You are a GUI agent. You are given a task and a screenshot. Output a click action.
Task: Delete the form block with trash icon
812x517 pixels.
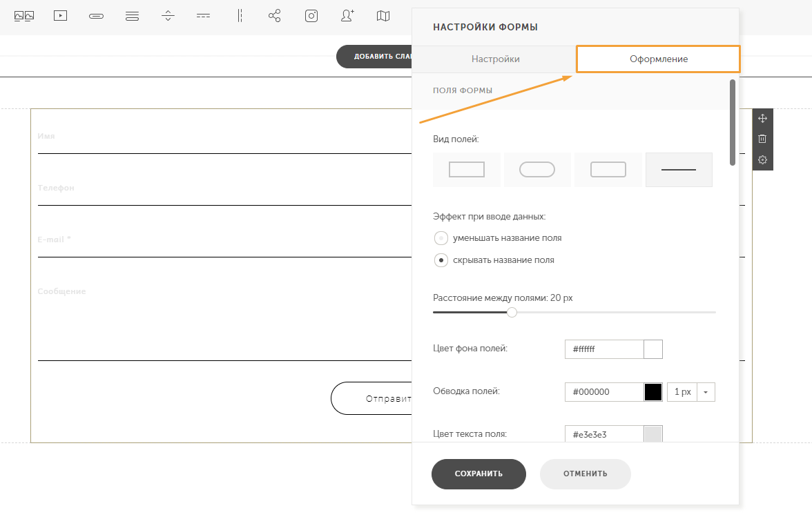point(762,139)
